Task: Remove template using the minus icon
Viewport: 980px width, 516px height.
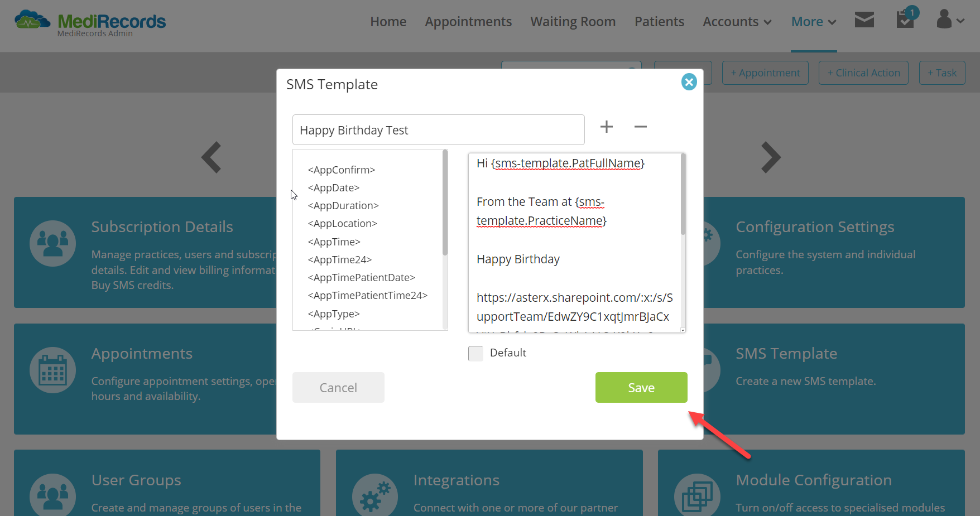Action: (641, 127)
